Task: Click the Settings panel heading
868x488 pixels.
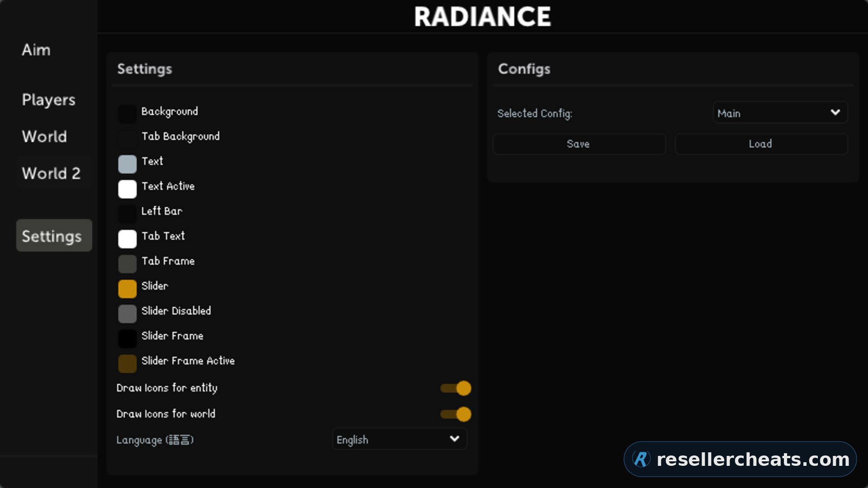Action: pos(145,69)
